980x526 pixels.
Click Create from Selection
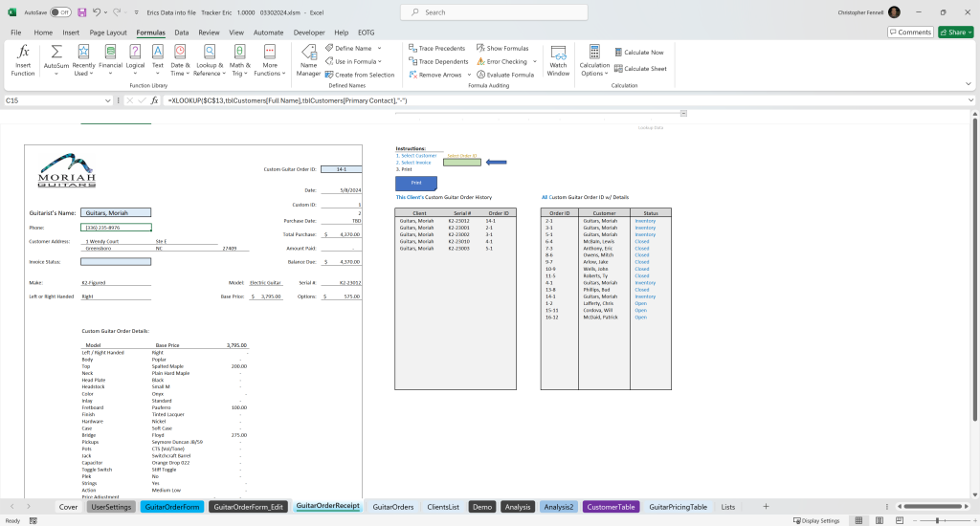point(360,75)
